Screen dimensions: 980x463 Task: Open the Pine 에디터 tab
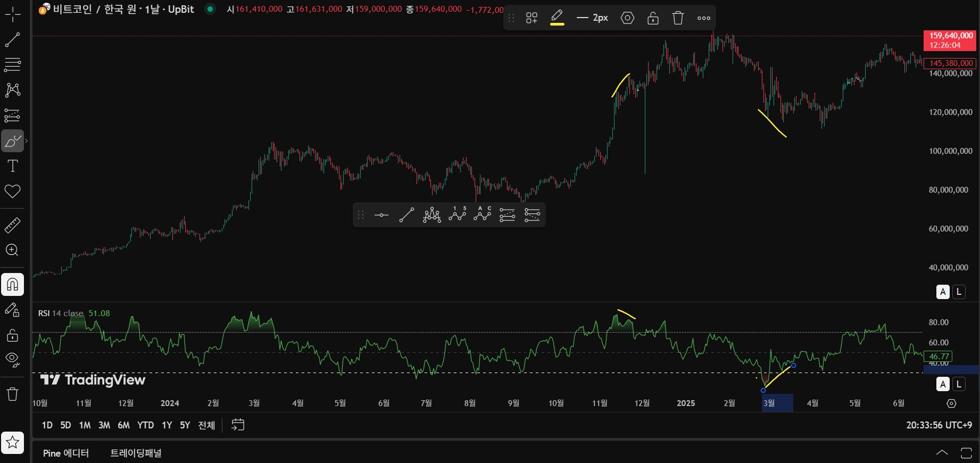tap(66, 453)
